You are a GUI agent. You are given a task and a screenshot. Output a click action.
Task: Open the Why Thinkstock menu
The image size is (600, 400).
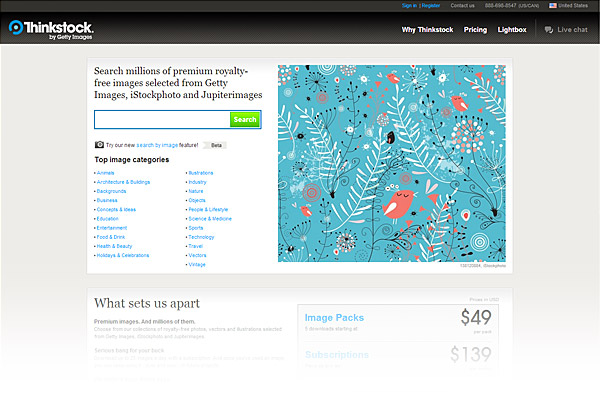coord(428,30)
